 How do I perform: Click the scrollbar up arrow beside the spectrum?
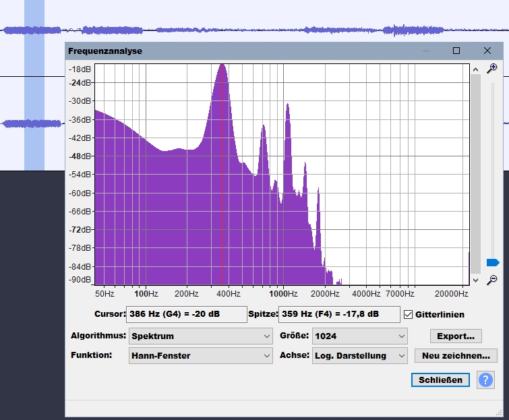click(475, 69)
